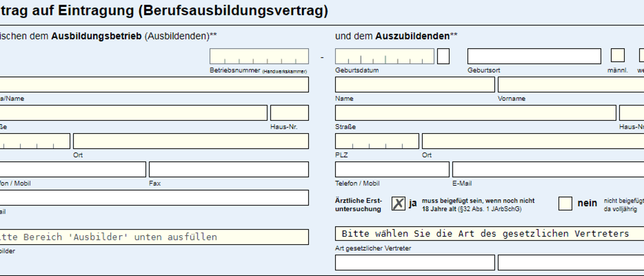The image size is (644, 276).
Task: Click the Straße field of the Ausbildungsbetrieb
Action: 133,113
